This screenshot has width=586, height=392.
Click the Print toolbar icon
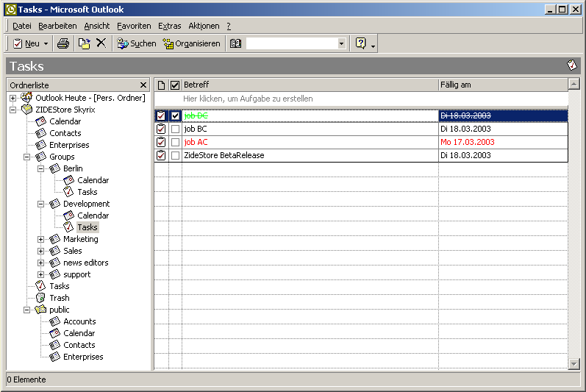click(63, 43)
